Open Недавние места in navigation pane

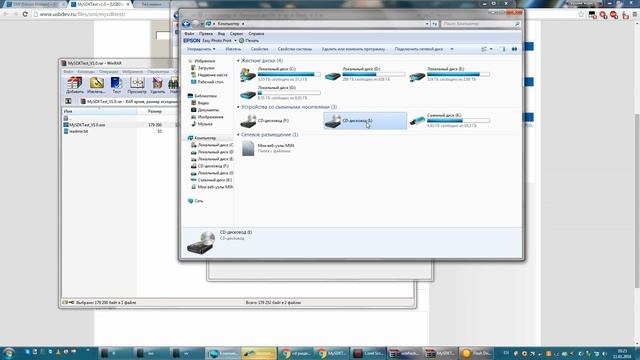(209, 75)
